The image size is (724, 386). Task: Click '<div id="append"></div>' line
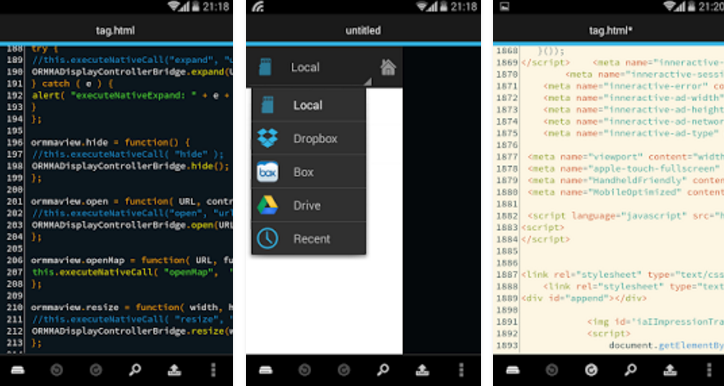point(584,298)
